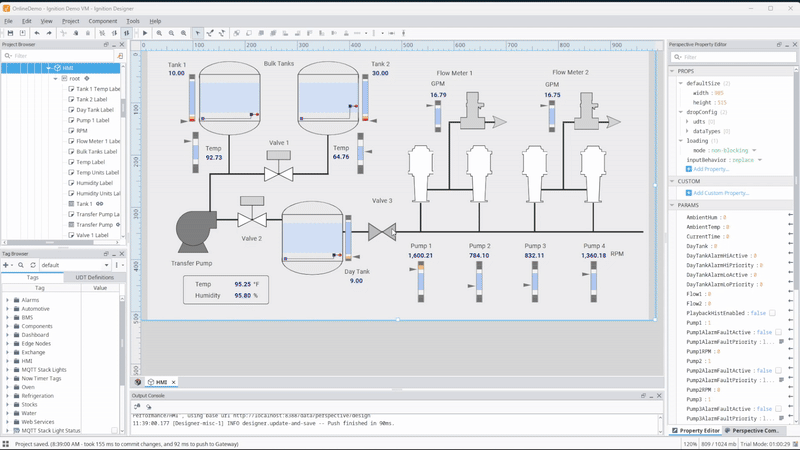800x450 pixels.
Task: Toggle Pump2AlarmFaultActive checkbox
Action: tap(779, 371)
